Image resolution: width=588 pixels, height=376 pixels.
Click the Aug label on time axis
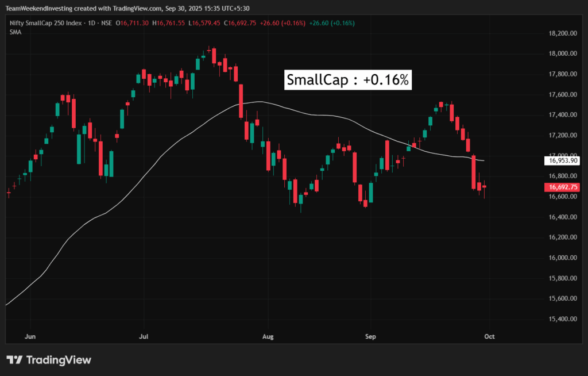pos(266,336)
